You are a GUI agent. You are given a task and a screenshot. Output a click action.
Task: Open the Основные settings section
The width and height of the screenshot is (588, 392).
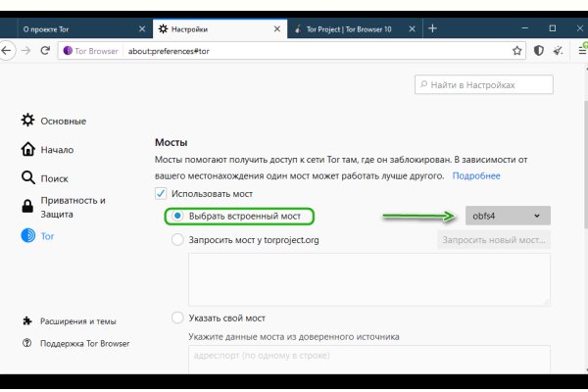click(x=64, y=121)
